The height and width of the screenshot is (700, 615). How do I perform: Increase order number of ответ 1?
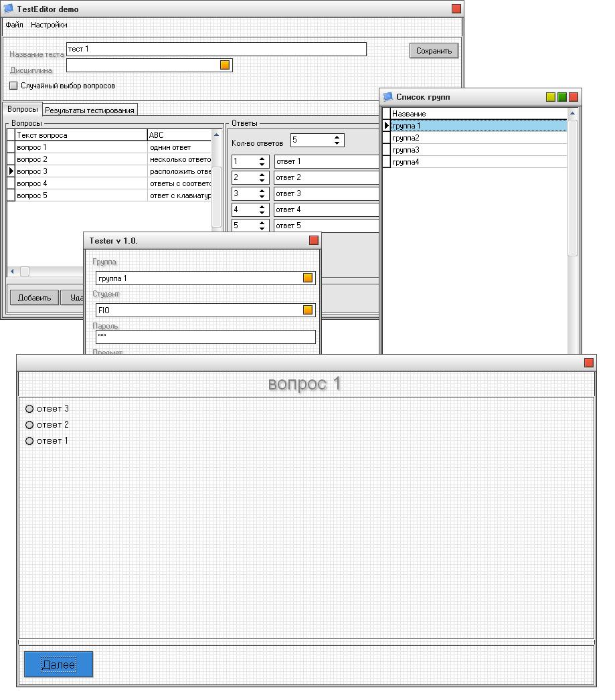point(262,159)
